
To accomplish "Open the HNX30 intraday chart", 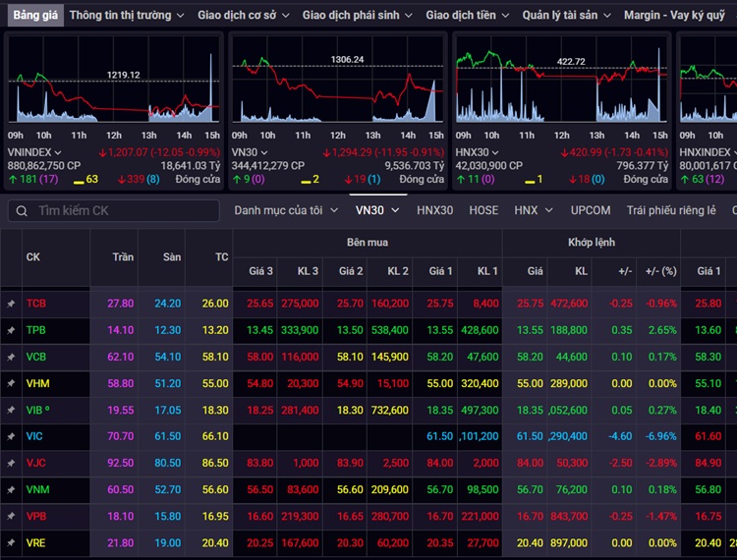I will pyautogui.click(x=561, y=79).
